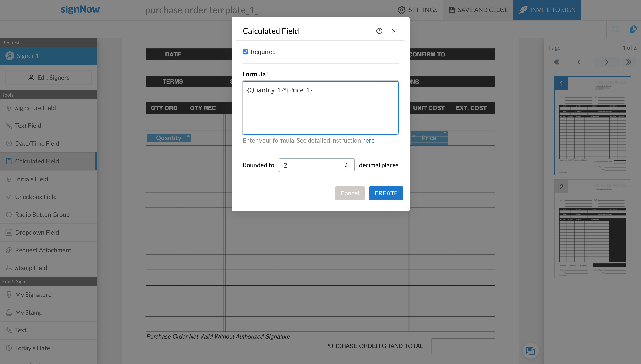641x364 pixels.
Task: Open the detailed instruction 'here' link
Action: click(368, 140)
